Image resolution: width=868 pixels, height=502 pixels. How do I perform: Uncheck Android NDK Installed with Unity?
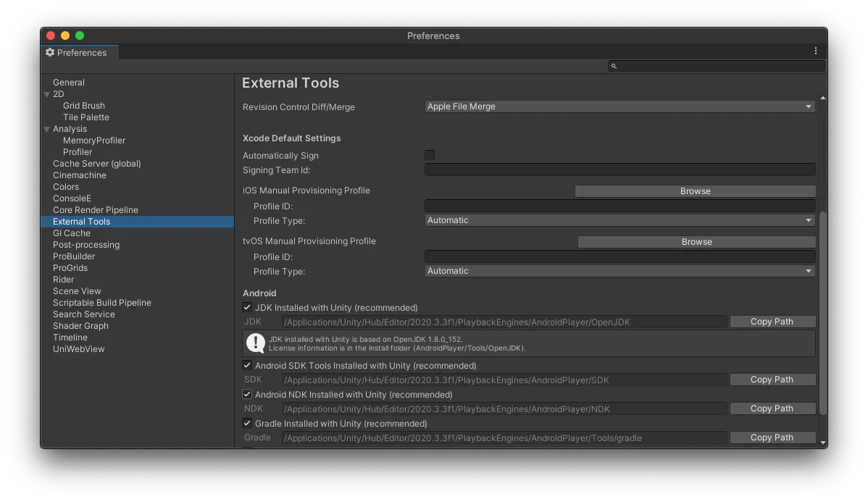click(247, 394)
